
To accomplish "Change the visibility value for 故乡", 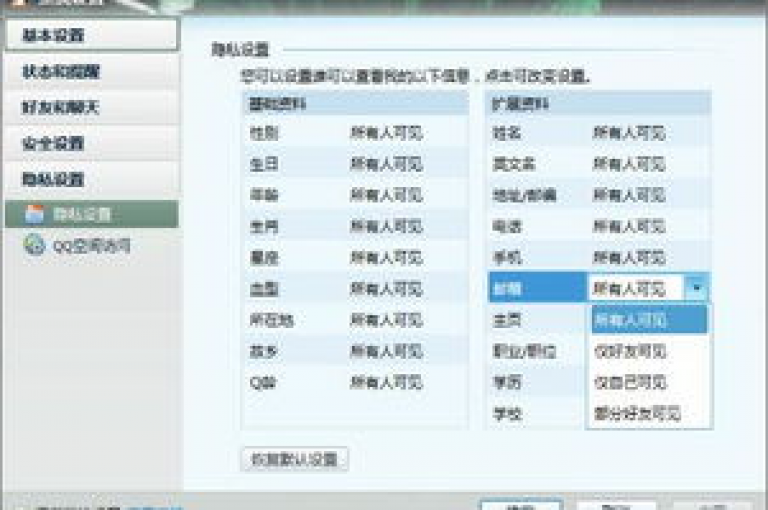I will coord(386,351).
